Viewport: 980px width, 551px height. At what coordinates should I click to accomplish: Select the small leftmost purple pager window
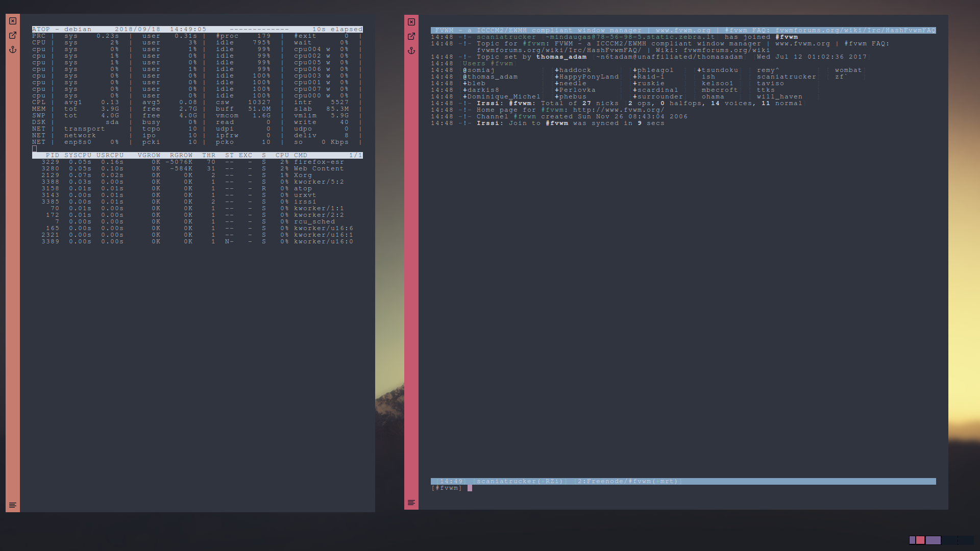pos(912,540)
